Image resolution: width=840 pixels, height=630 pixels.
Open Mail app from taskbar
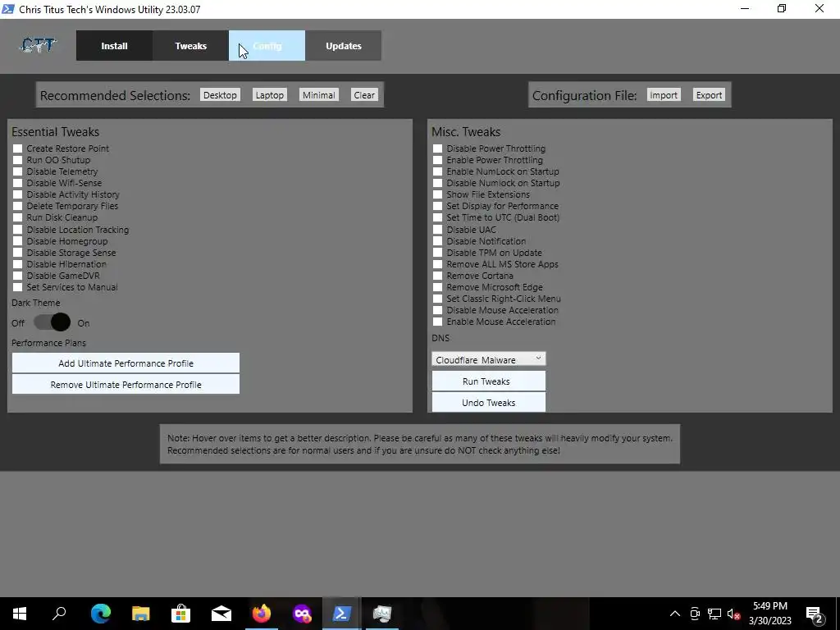pos(221,614)
